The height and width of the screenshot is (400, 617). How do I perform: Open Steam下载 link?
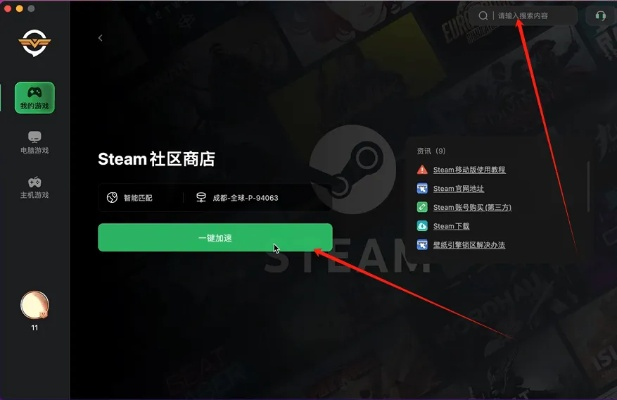click(451, 226)
